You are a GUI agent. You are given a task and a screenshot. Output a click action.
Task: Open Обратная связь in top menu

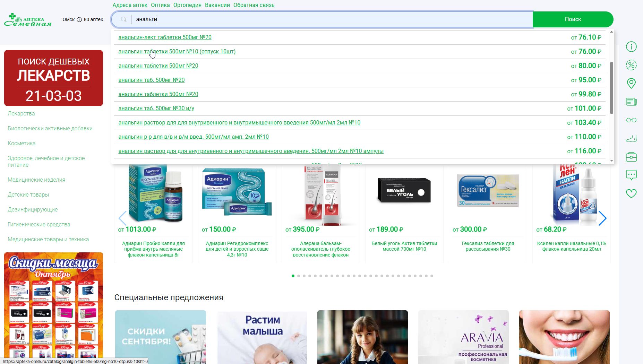(x=254, y=5)
